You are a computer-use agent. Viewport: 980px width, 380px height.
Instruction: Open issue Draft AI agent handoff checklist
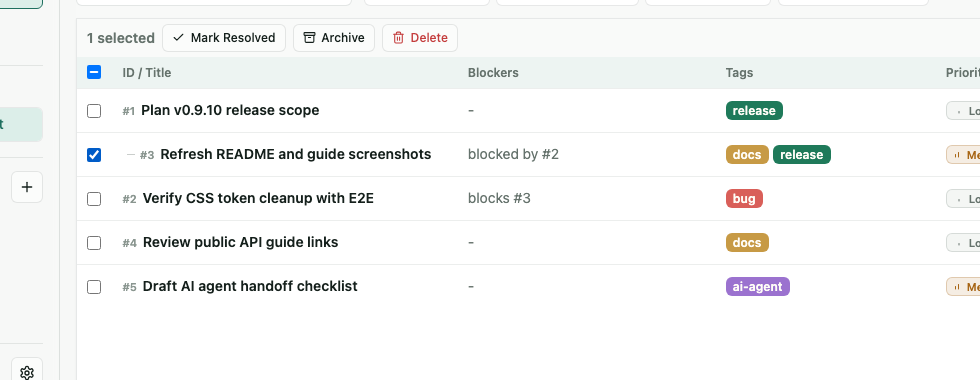(x=250, y=286)
